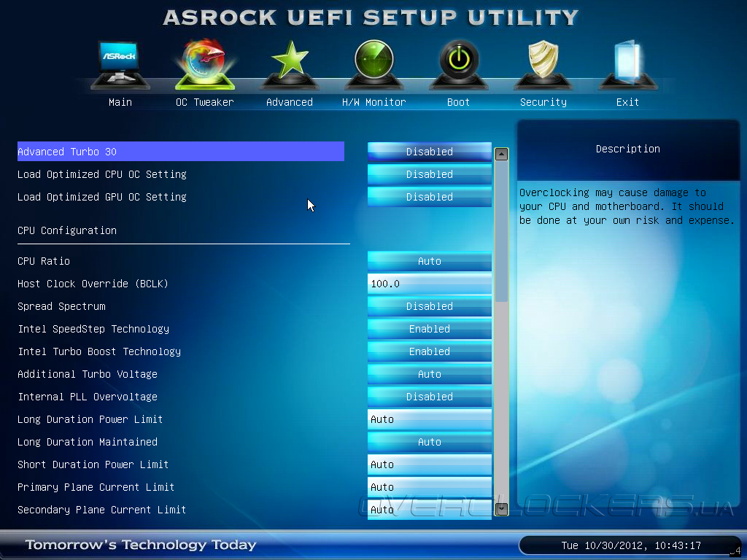Switch to the Security tab label
This screenshot has width=747, height=560.
(543, 102)
